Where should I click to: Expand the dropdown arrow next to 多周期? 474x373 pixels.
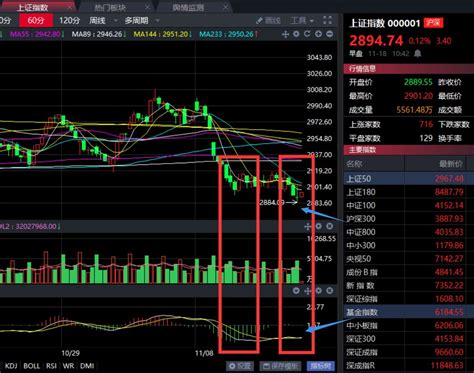point(158,21)
